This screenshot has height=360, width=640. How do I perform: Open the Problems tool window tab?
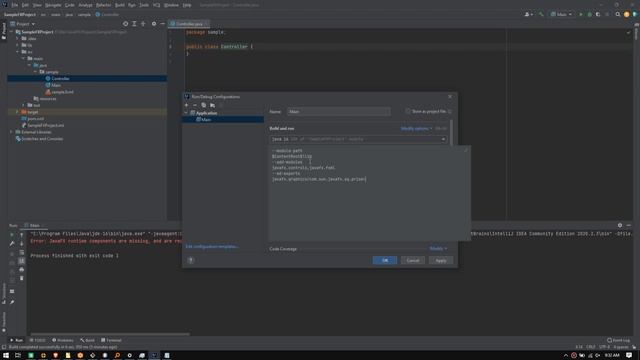(x=62, y=340)
